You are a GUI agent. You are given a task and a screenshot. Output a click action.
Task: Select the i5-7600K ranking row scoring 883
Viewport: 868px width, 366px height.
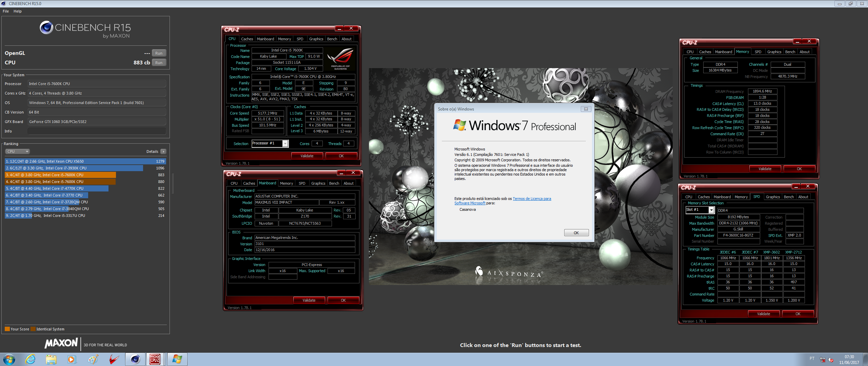click(85, 175)
